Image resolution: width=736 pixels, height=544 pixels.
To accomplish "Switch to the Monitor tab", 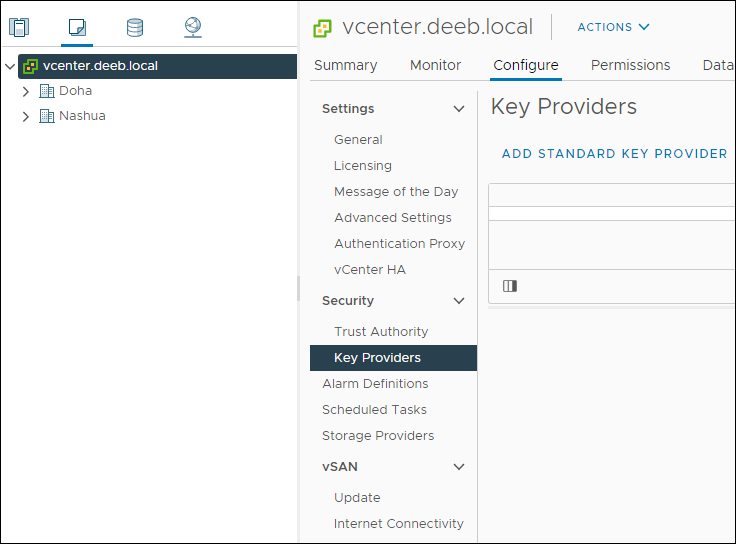I will [435, 65].
